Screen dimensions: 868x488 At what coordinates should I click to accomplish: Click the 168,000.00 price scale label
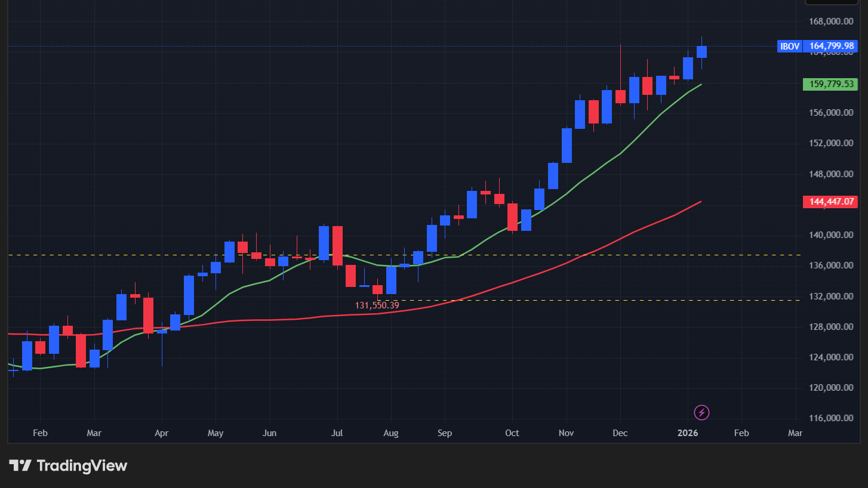tap(830, 22)
